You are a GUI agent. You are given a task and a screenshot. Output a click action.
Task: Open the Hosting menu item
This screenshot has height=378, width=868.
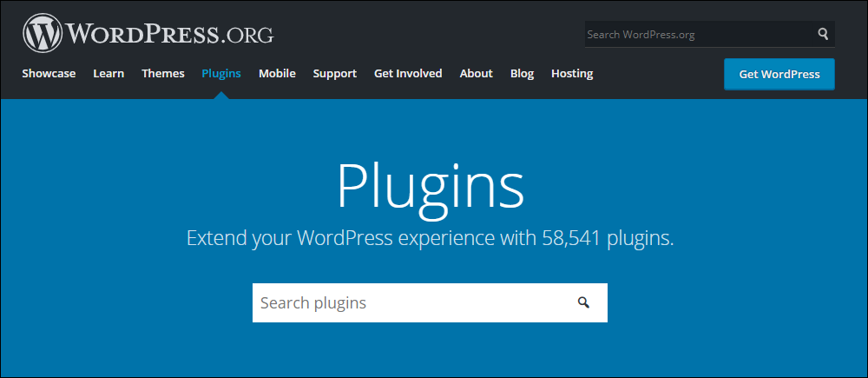click(572, 74)
